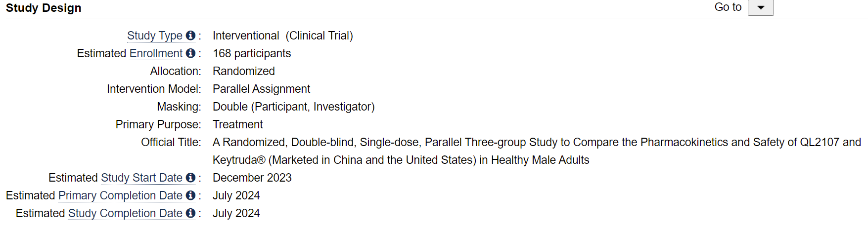Image resolution: width=868 pixels, height=228 pixels.
Task: Expand the Go to dropdown
Action: click(761, 8)
